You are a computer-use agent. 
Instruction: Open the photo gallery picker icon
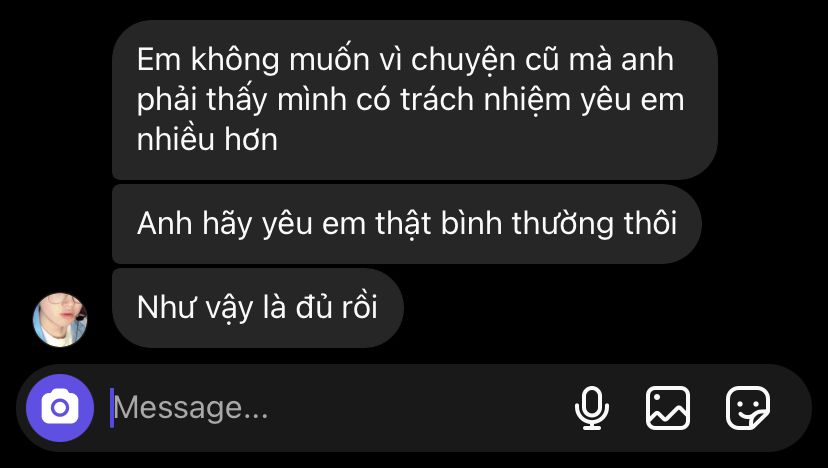(x=668, y=408)
